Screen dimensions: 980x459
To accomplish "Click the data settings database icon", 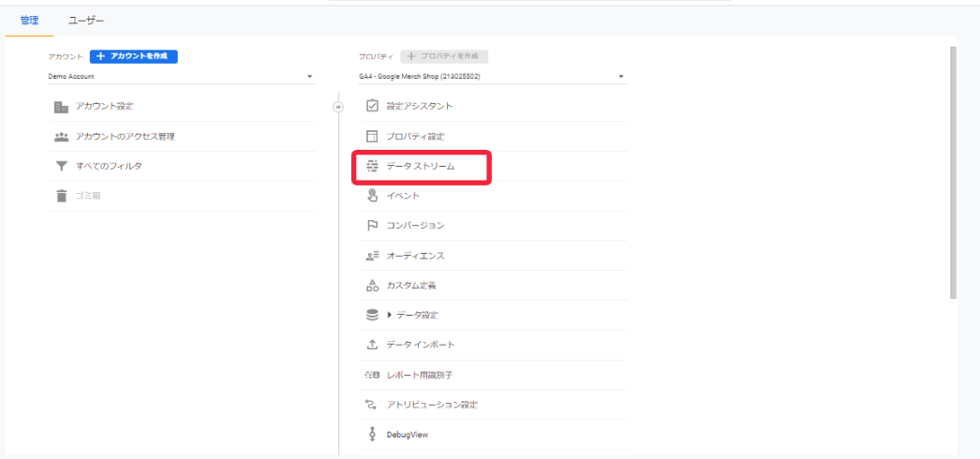I will tap(372, 316).
